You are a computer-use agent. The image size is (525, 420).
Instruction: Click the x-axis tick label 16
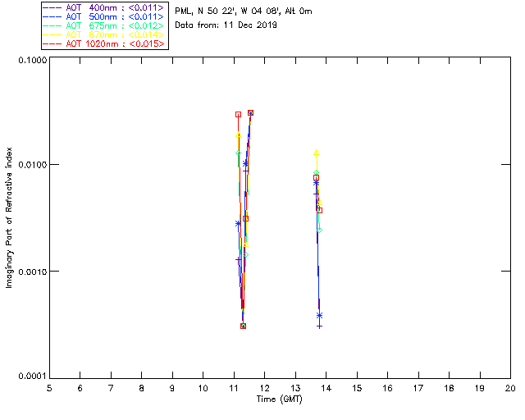pos(388,388)
